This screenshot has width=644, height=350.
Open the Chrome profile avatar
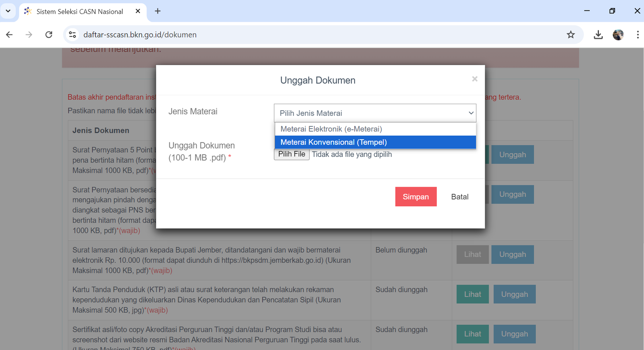pos(618,35)
